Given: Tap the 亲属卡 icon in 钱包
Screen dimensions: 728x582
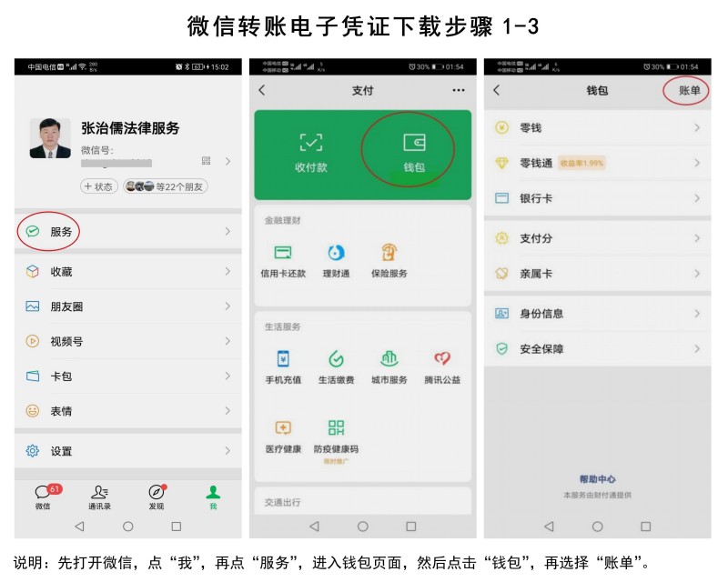Looking at the screenshot, I should point(502,274).
